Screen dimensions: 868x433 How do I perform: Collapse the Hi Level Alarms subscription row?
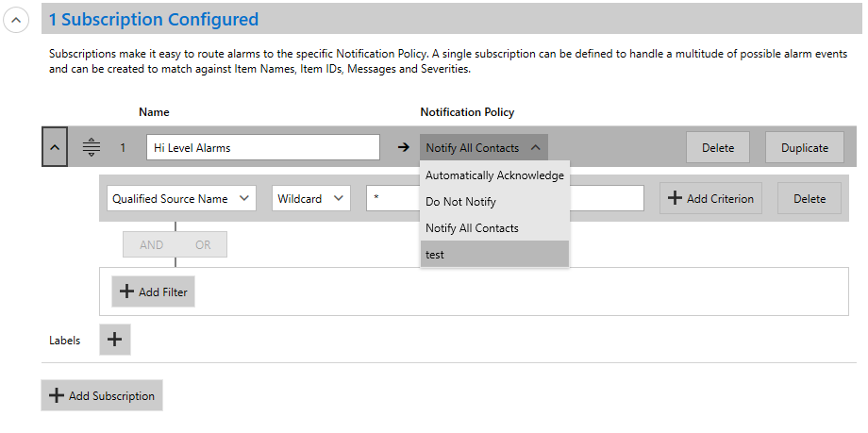tap(55, 147)
